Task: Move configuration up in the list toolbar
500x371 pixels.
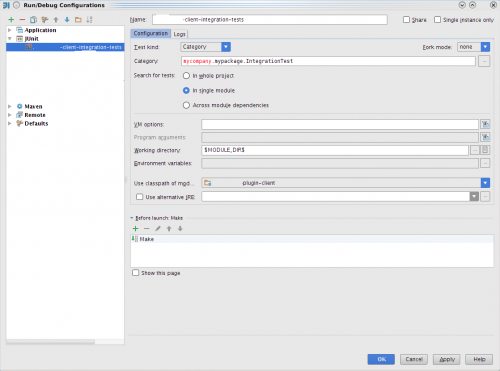Action: [56, 20]
